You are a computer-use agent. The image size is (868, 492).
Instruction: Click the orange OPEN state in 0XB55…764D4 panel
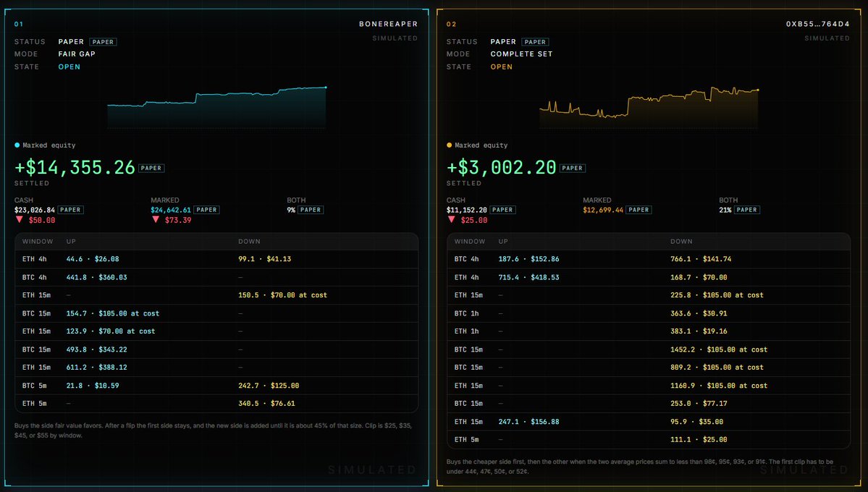[502, 67]
